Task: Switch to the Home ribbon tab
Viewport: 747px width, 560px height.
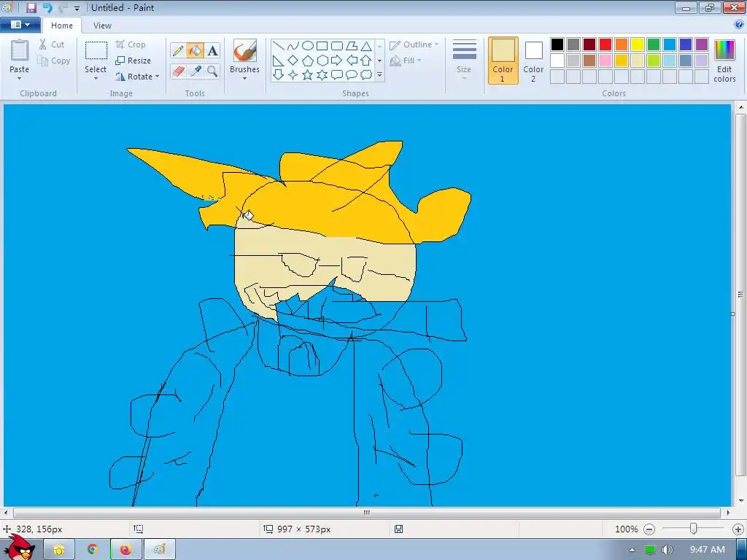Action: point(62,26)
